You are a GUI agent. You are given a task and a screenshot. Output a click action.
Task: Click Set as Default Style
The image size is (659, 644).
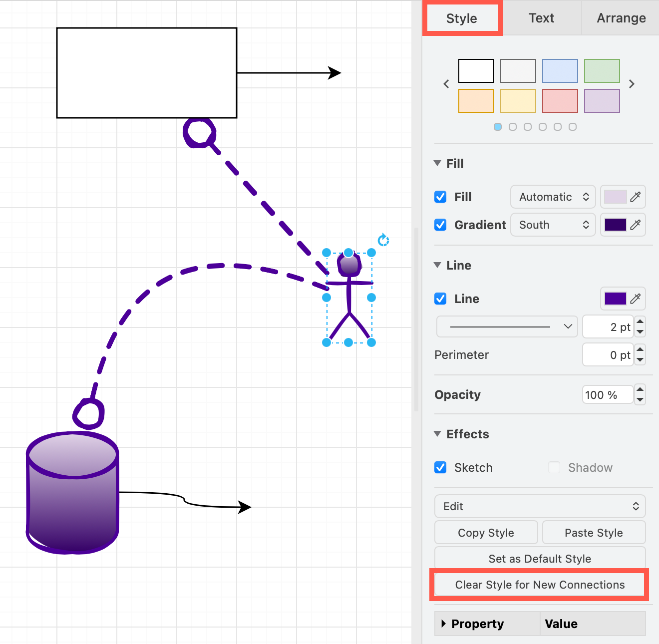click(540, 559)
